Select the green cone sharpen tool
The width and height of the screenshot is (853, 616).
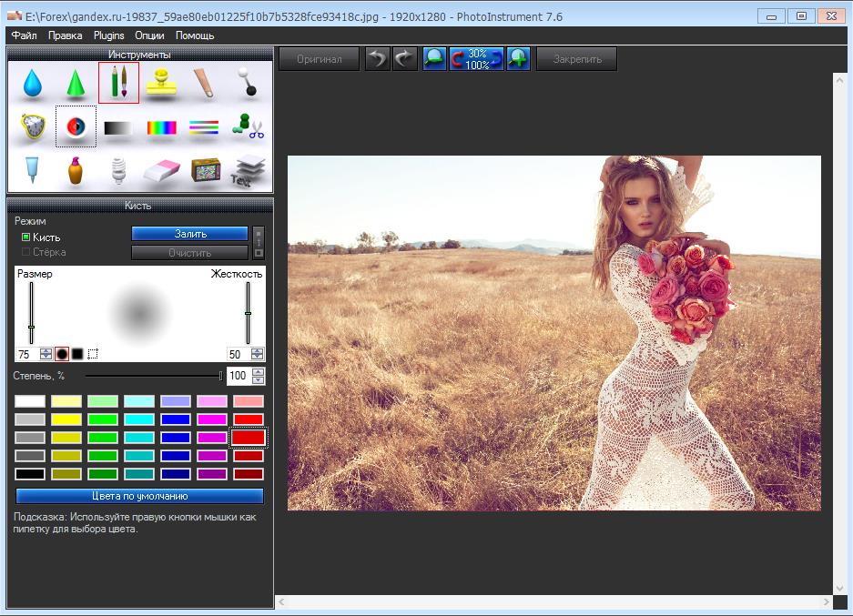(x=76, y=84)
